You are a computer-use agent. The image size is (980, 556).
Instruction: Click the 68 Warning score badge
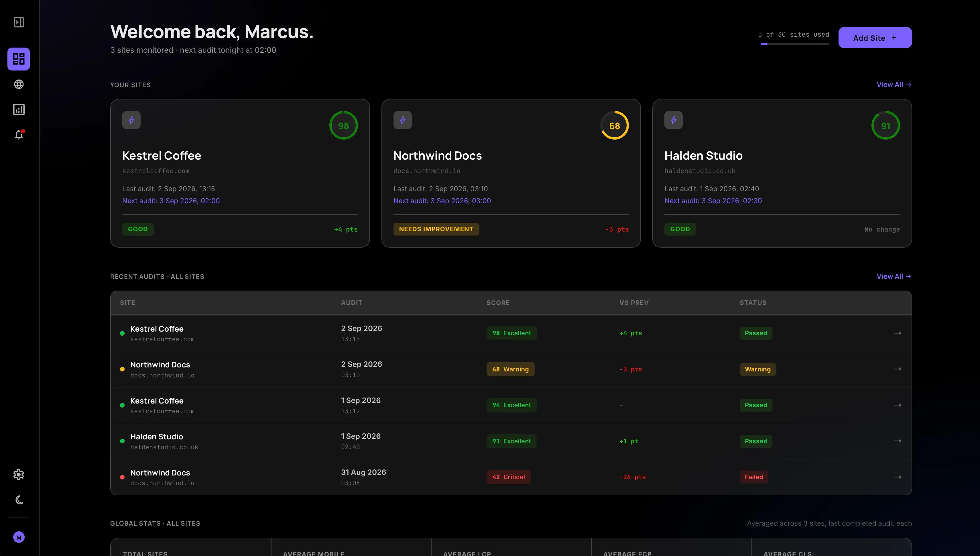(510, 369)
